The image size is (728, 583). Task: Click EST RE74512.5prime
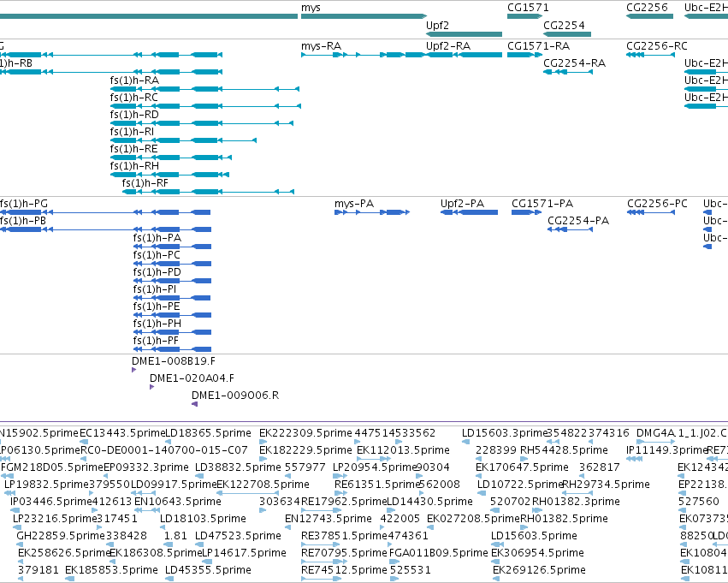(344, 571)
